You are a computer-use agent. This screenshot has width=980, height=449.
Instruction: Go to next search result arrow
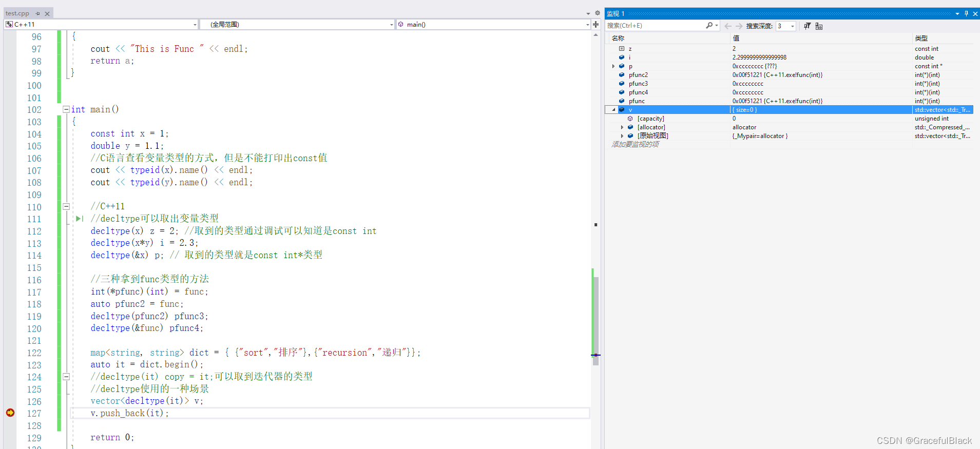point(739,26)
